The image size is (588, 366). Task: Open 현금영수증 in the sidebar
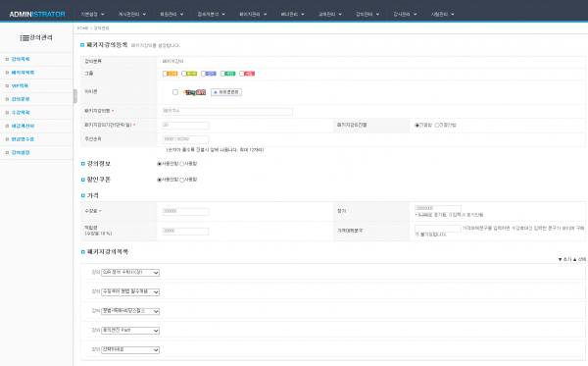coord(23,139)
